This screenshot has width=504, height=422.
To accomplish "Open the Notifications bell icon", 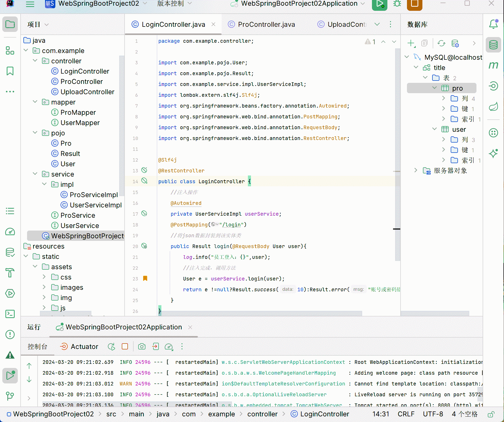I will click(493, 24).
